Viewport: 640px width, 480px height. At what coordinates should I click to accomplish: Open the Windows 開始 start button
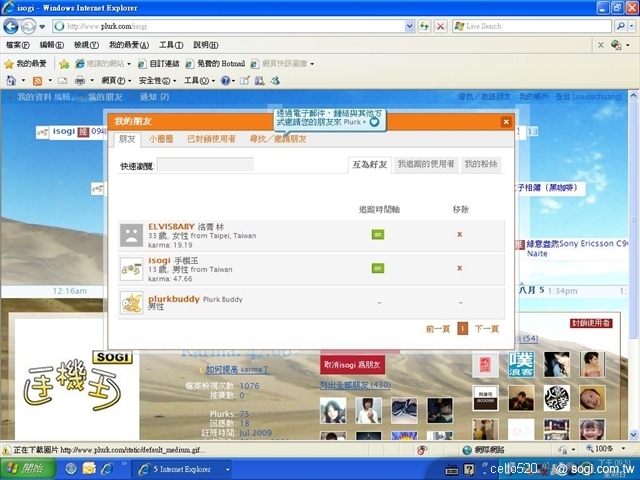[27, 469]
